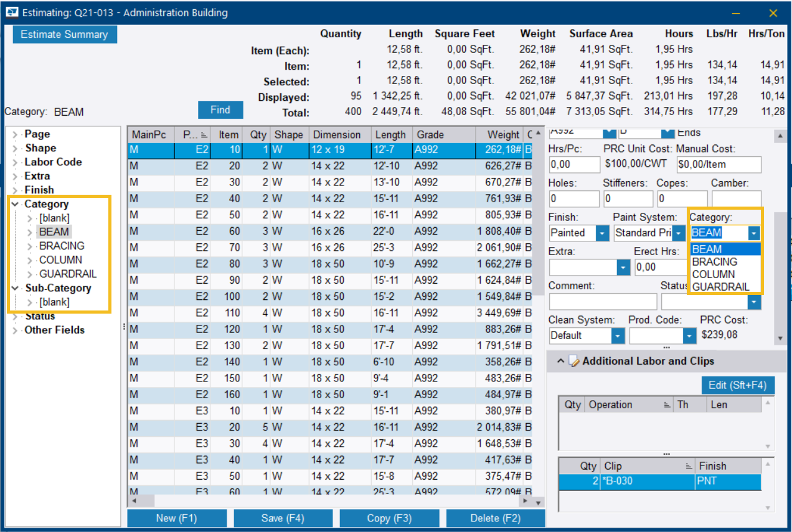This screenshot has width=792, height=532.
Task: Click into the Holes input field
Action: tap(573, 198)
